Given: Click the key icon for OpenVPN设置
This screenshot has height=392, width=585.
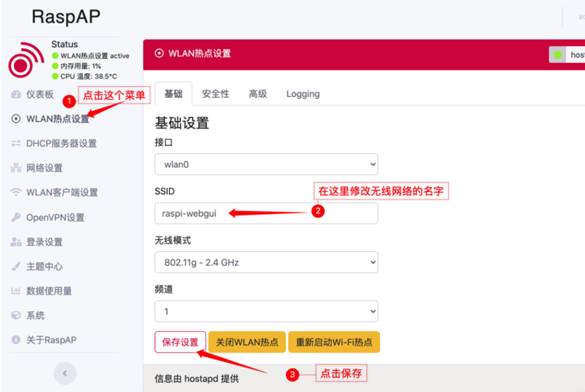Looking at the screenshot, I should click(15, 217).
